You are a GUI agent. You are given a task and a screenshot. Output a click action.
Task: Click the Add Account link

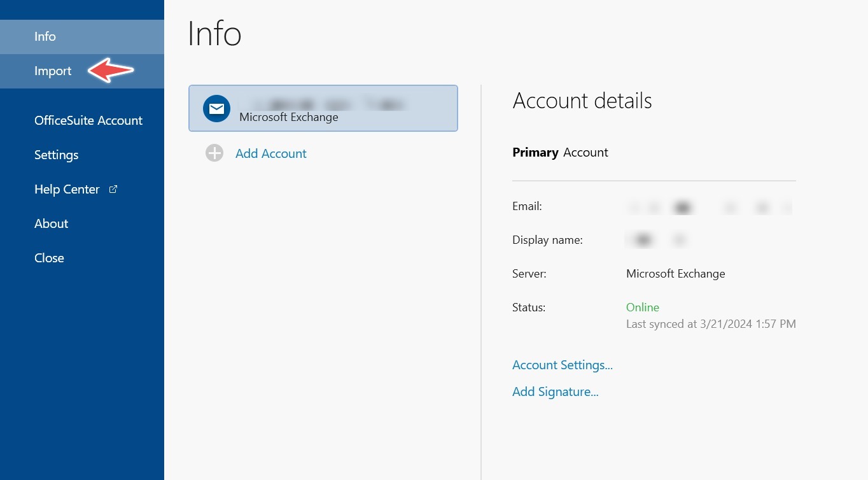pos(271,153)
